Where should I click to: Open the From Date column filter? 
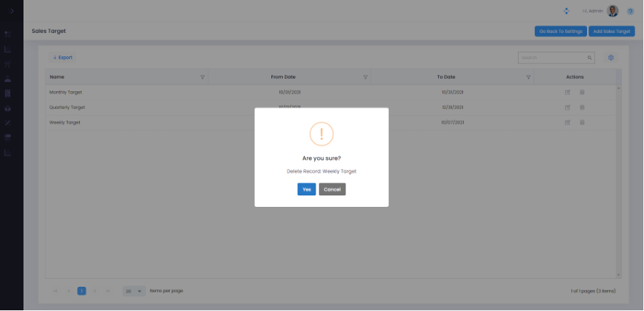coord(365,77)
